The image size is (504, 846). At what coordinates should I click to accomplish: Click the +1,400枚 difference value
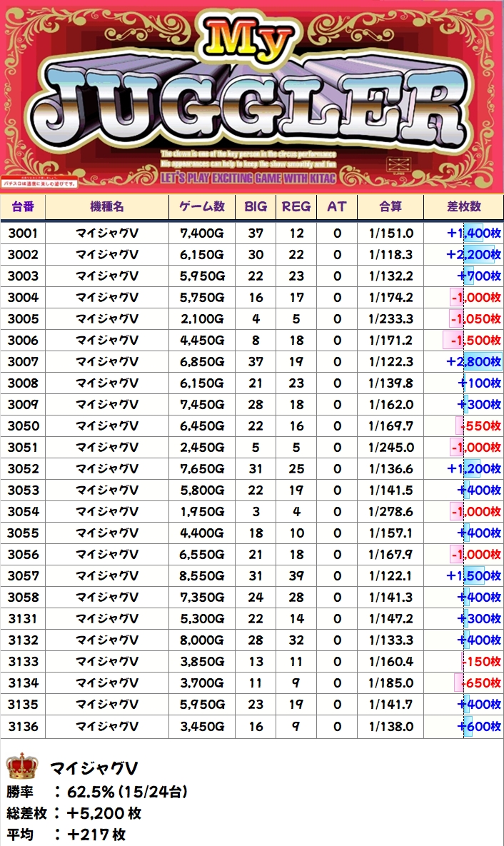coord(474,233)
